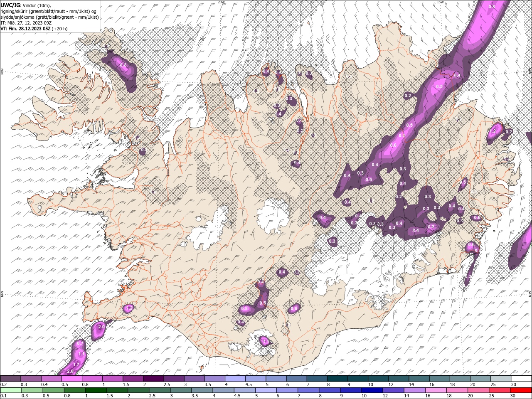Pick the pale green 0.1 swatch in lower legend

pyautogui.click(x=11, y=390)
